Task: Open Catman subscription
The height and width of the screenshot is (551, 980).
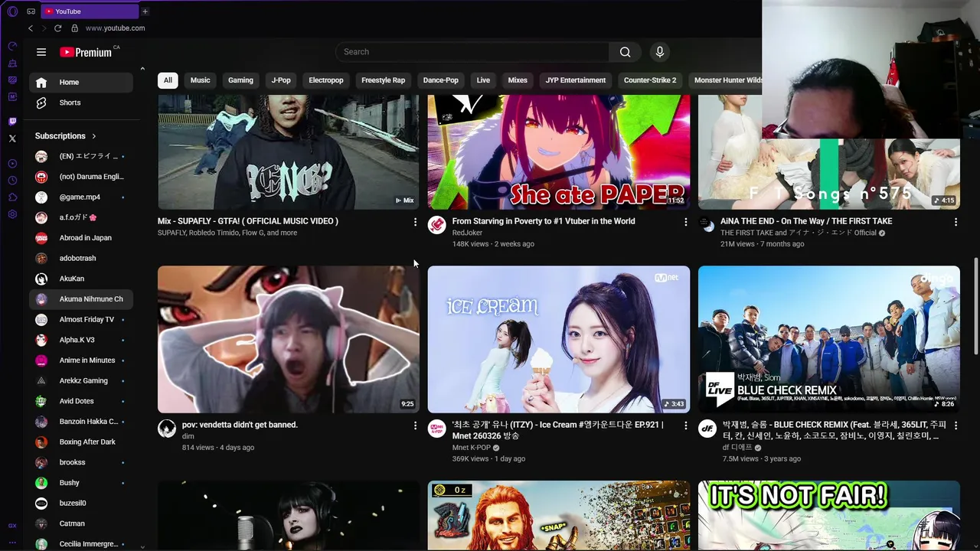Action: point(81,523)
